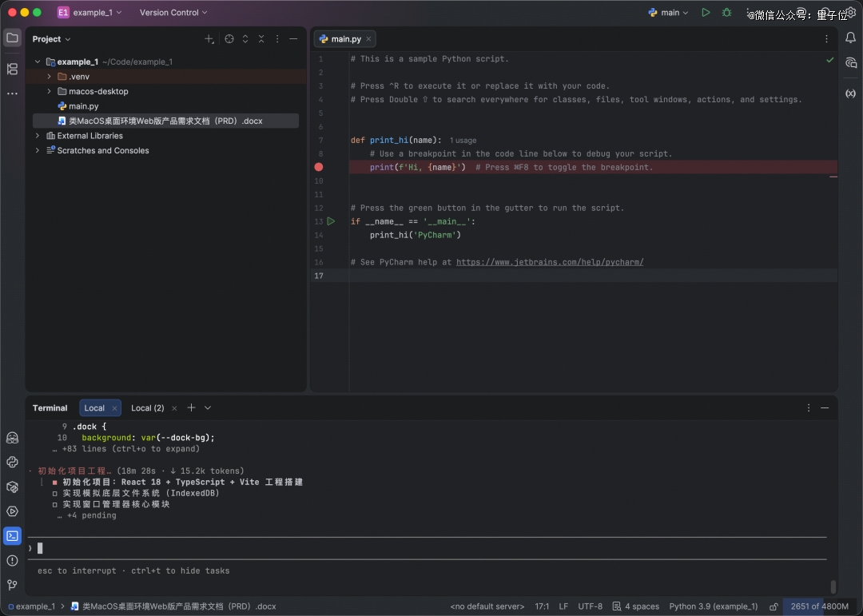Click the run gutter arrow on line 13
The image size is (863, 616).
click(x=331, y=221)
